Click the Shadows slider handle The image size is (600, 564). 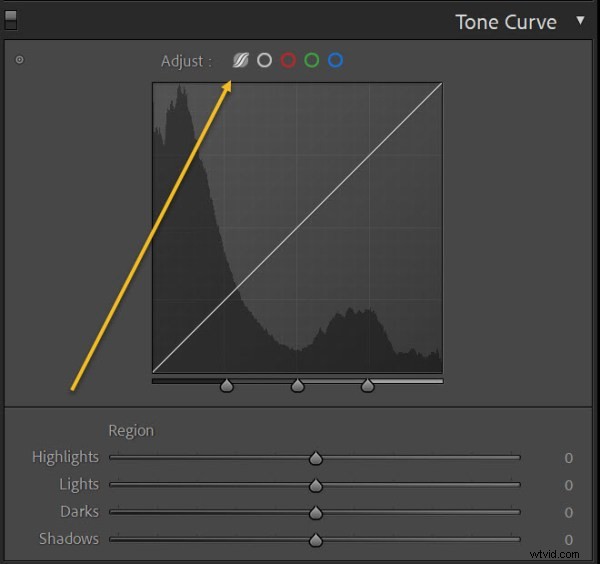[316, 540]
